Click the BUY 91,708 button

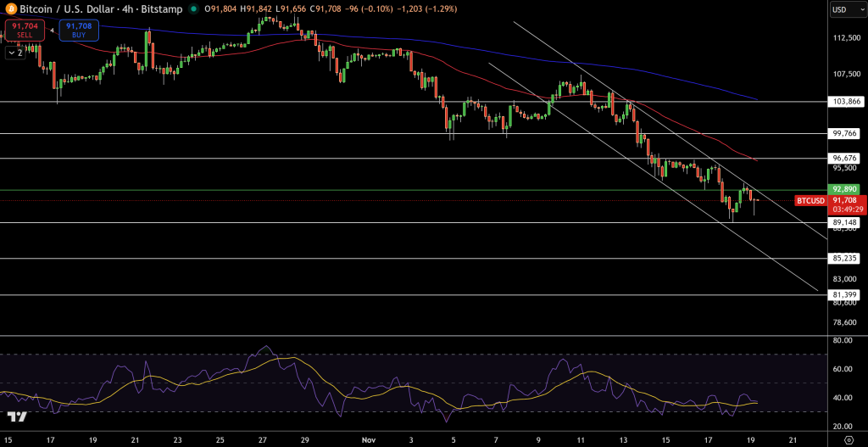81,30
